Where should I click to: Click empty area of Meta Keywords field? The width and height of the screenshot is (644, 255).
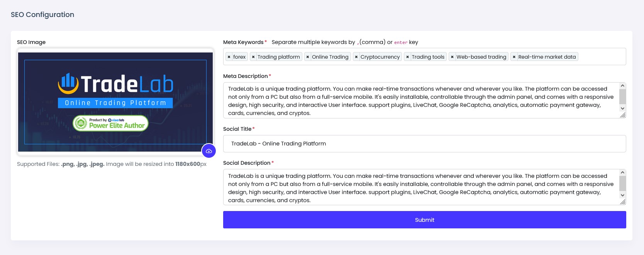coord(602,57)
